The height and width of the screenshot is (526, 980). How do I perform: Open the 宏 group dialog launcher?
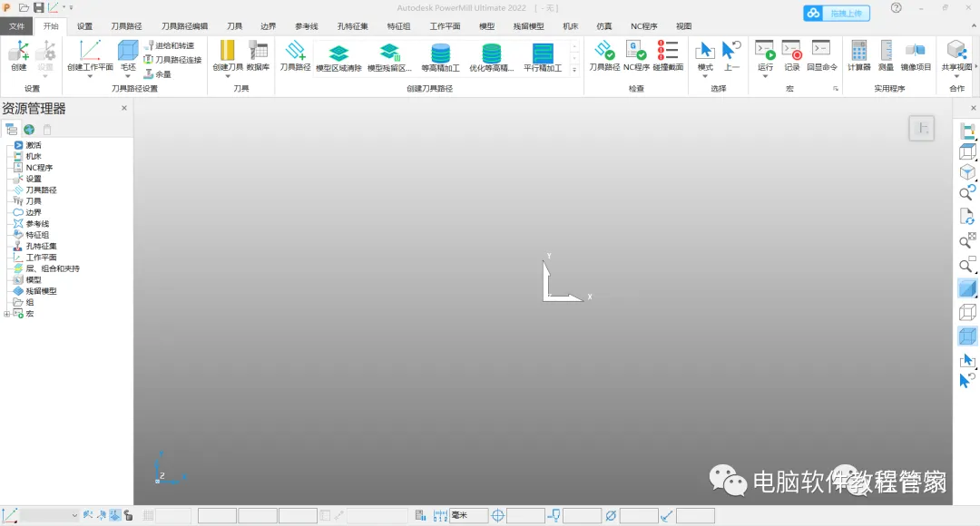(x=836, y=89)
